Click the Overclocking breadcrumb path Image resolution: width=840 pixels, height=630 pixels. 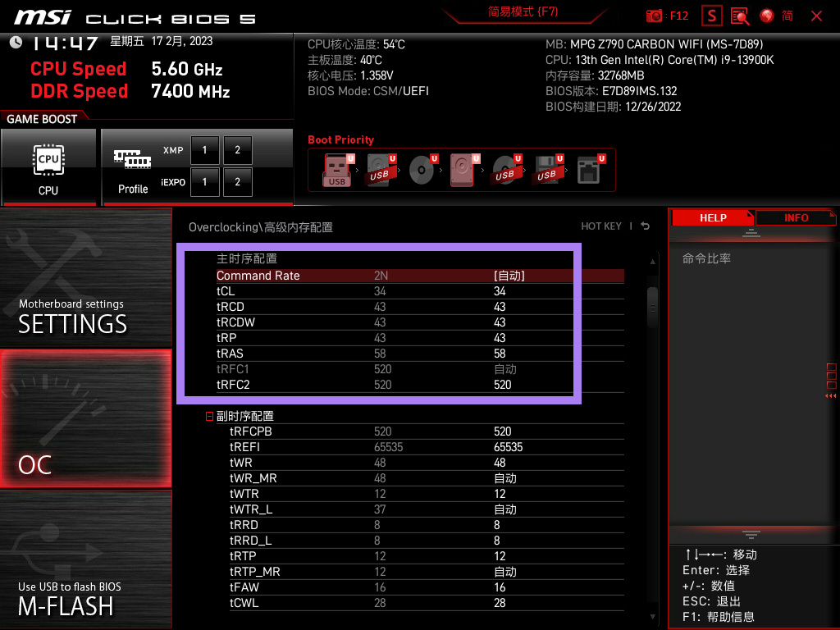click(x=260, y=227)
